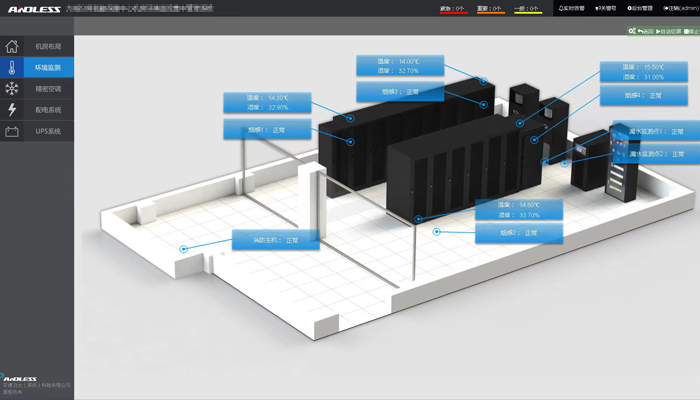This screenshot has height=400, width=700.
Task: Click the thermometer icon for 环境监测
Action: (12, 68)
